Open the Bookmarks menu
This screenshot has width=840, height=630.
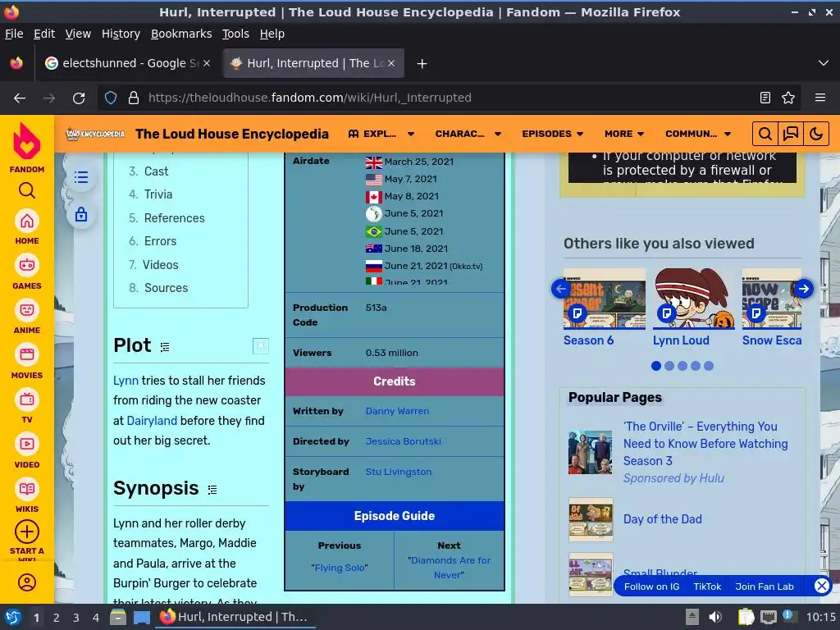(181, 34)
